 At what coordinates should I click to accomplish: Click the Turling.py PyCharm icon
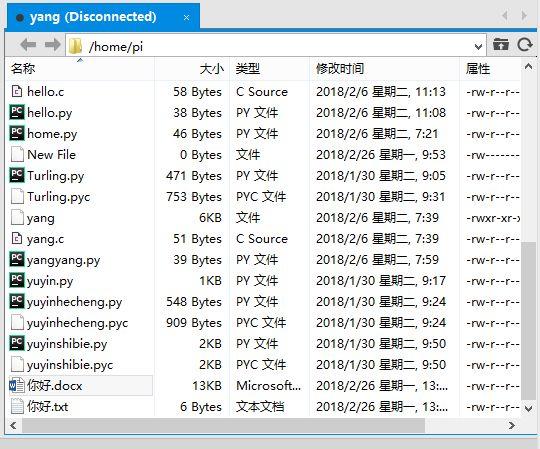[17, 175]
